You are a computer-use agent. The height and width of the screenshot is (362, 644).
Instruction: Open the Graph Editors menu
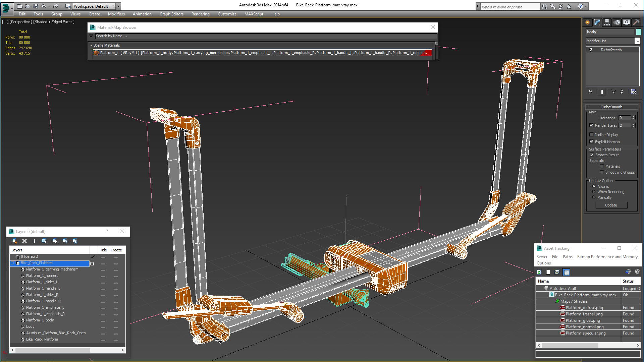click(171, 14)
